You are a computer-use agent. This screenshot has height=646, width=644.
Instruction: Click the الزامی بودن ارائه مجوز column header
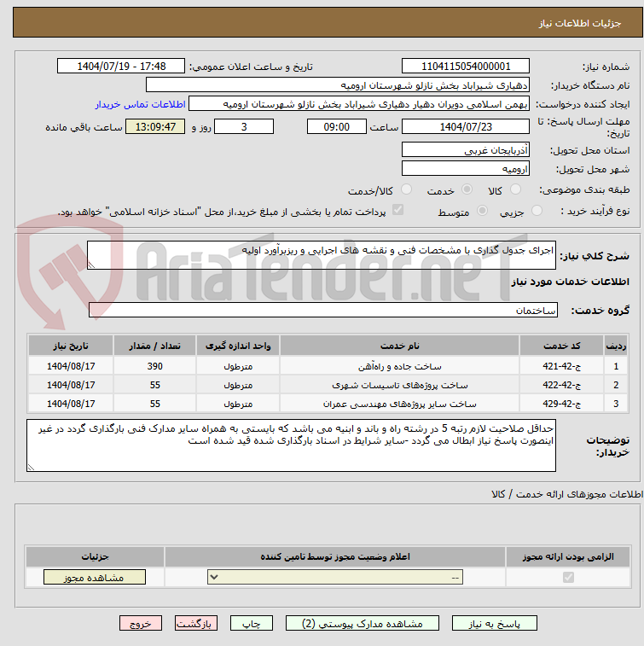568,556
